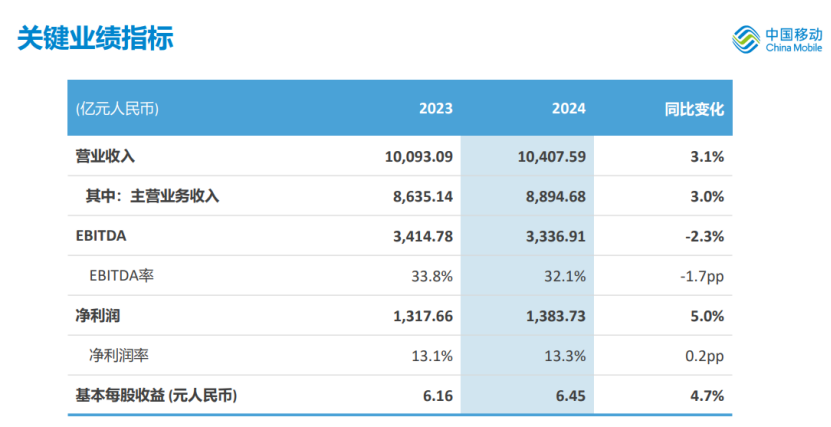831x427 pixels.
Task: Select the bold EBITDA row label
Action: tap(101, 236)
